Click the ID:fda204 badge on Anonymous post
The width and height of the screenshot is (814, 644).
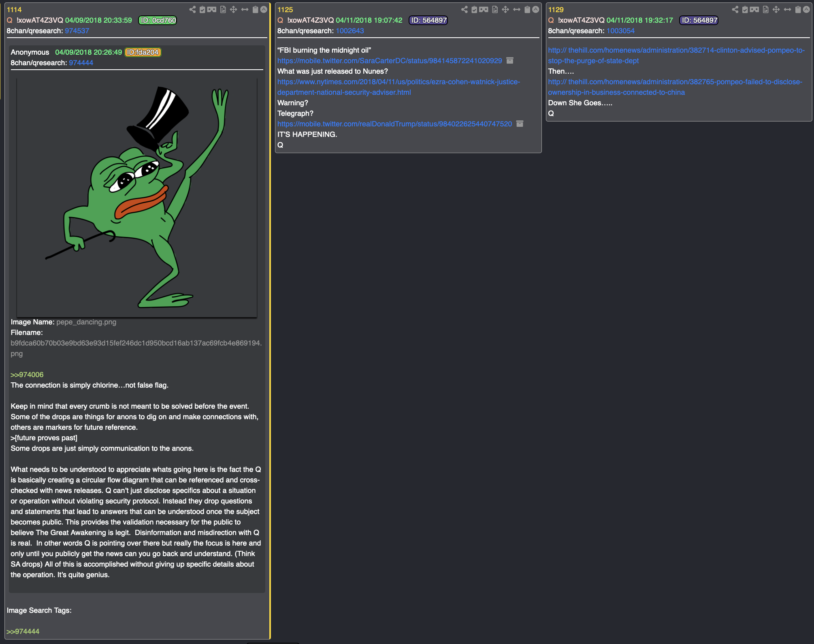[x=143, y=52]
